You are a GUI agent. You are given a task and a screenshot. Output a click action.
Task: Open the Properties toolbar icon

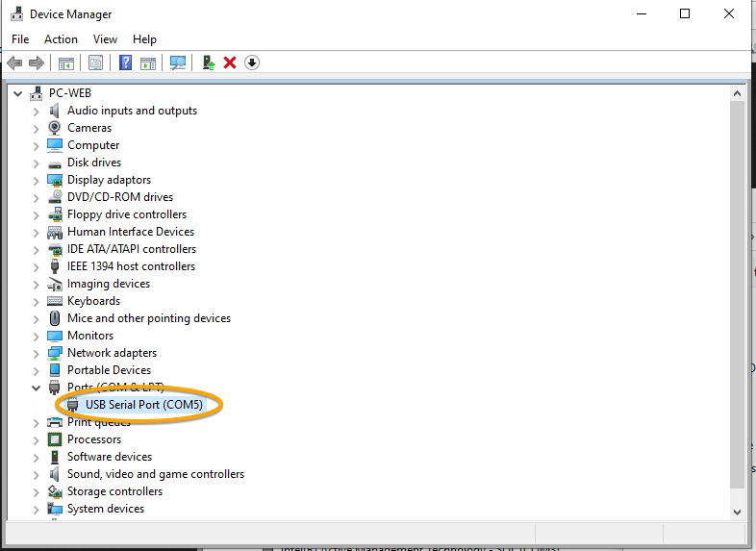(x=95, y=63)
